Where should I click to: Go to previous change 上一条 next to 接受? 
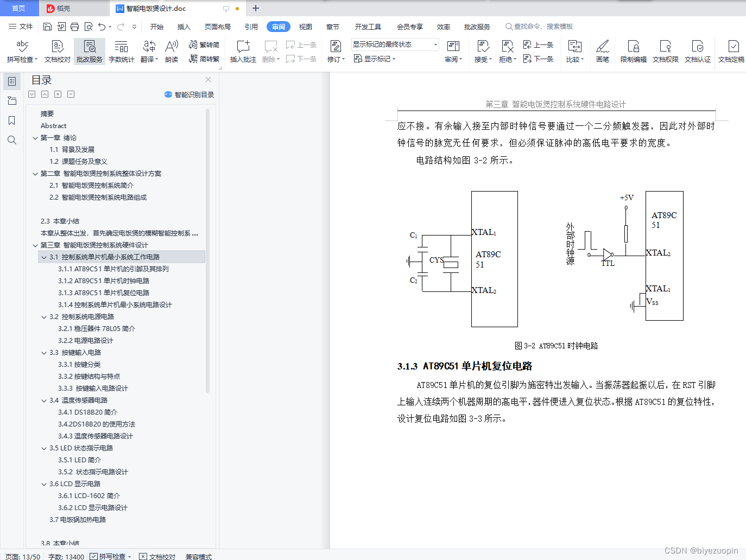(x=539, y=44)
